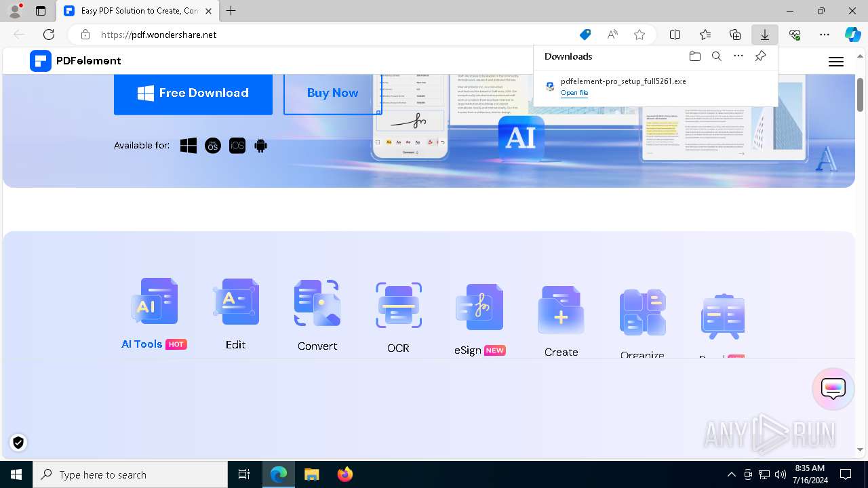Click the privacy shield badge icon

pos(18,443)
